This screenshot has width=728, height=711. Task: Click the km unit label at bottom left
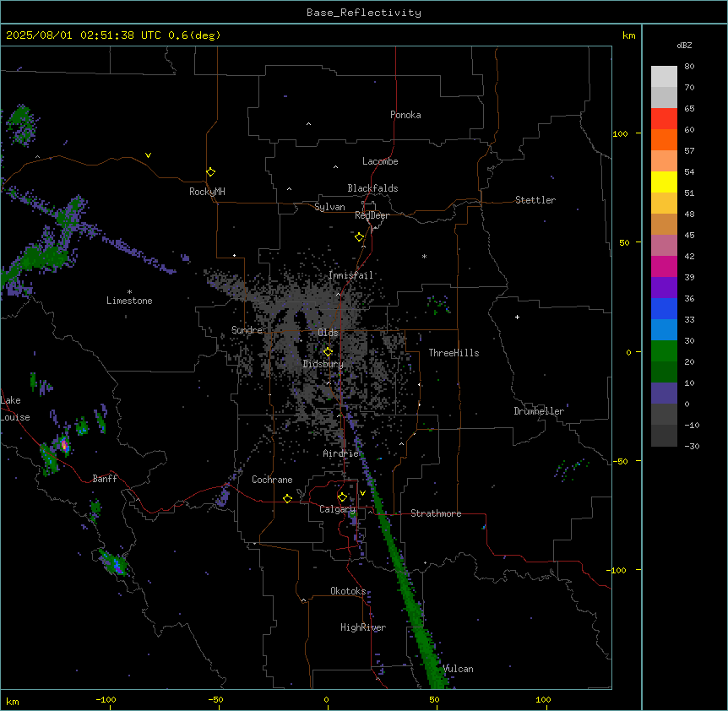pos(13,701)
